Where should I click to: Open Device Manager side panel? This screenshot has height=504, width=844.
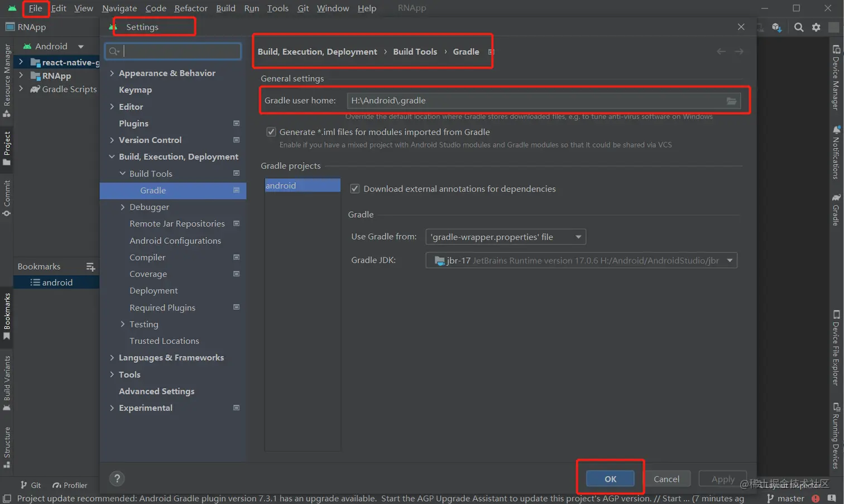click(x=836, y=77)
